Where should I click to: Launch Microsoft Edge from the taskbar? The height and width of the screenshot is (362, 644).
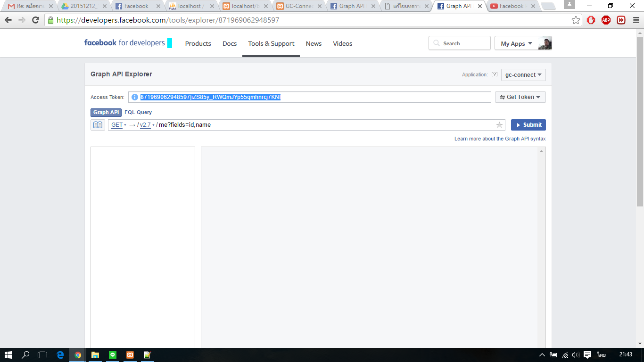pos(60,355)
